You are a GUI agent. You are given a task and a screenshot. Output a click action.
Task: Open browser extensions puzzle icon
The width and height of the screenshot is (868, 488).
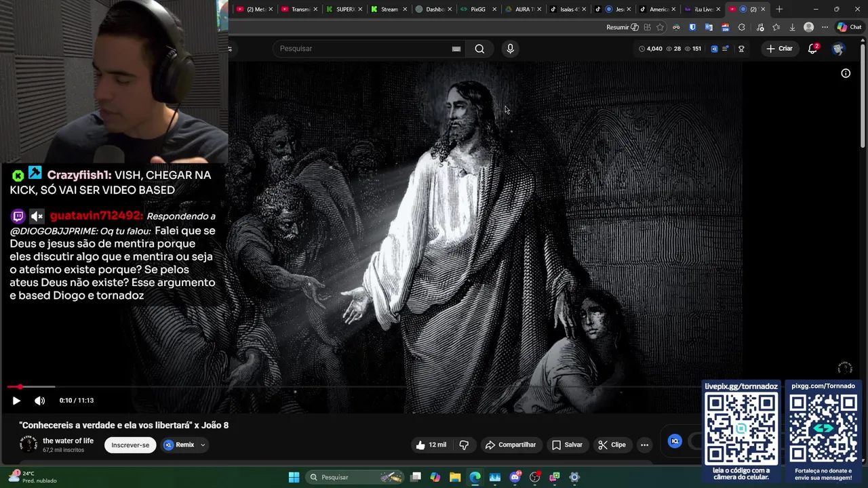tap(741, 27)
